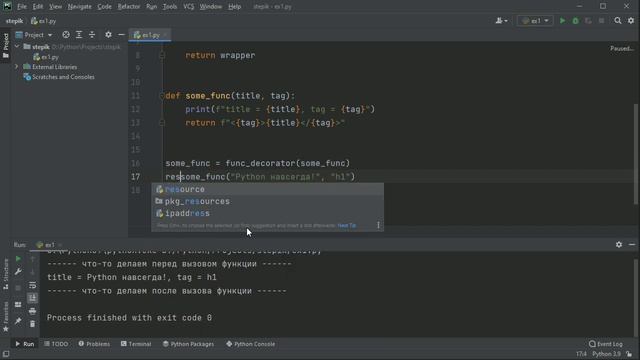The height and width of the screenshot is (360, 640).
Task: Open IDE settings gear in top-right toolbar
Action: (631, 21)
